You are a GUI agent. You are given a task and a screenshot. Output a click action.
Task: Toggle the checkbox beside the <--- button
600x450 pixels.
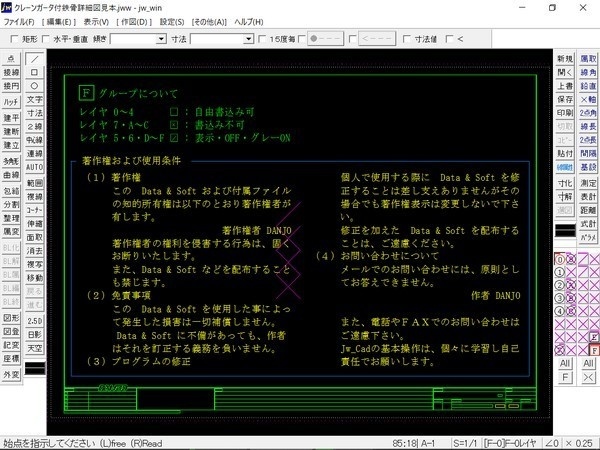pos(353,39)
